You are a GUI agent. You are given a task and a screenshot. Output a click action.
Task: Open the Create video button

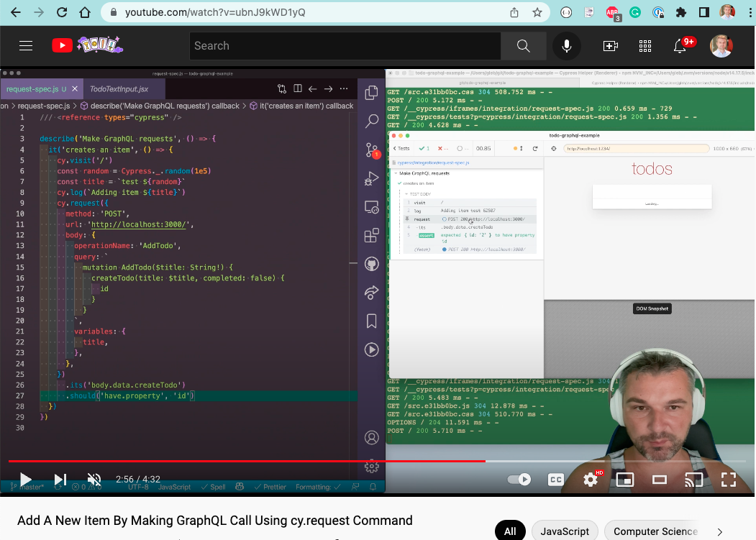[611, 46]
